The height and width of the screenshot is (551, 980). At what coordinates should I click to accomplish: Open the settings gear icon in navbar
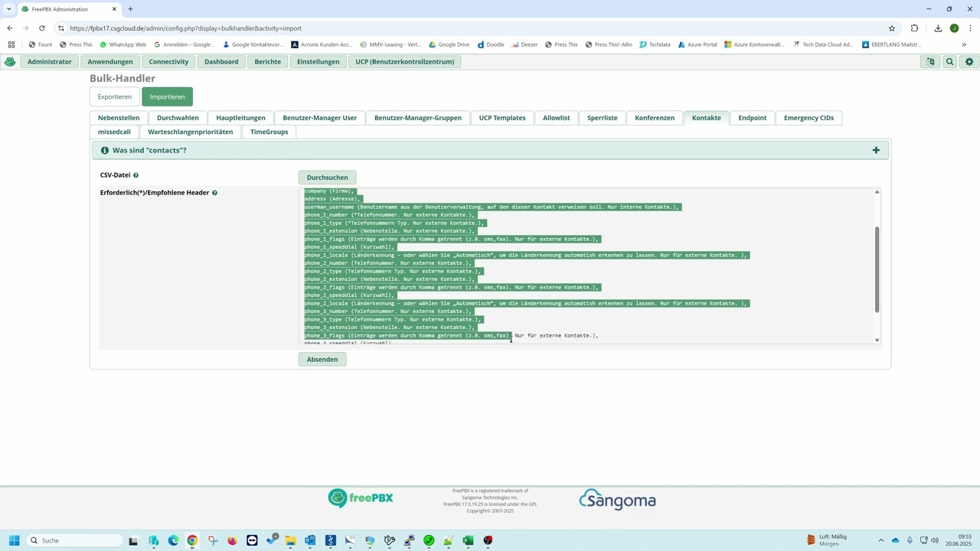(969, 62)
